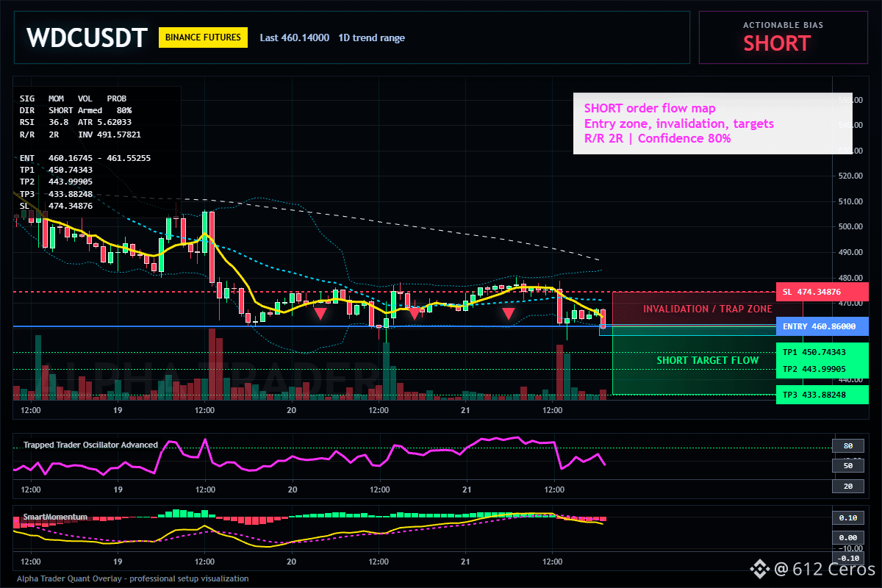Click the oscillator 80 level label
The width and height of the screenshot is (882, 588).
tap(847, 445)
